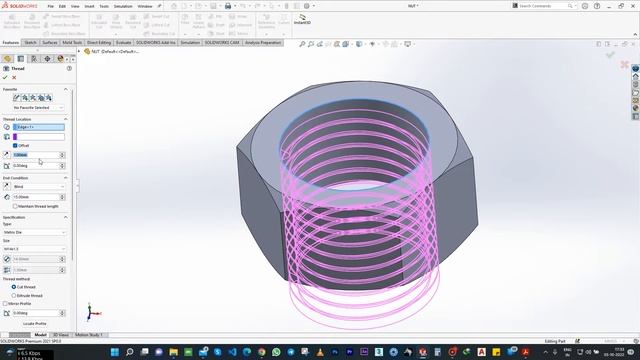The image size is (640, 360).
Task: Click red cancel X in viewport corner
Action: (624, 64)
